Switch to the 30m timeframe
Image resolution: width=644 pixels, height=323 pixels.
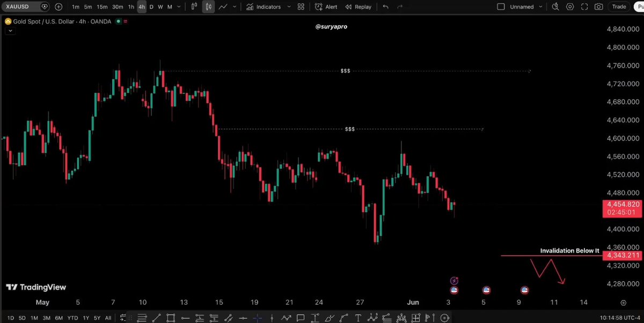pos(118,7)
